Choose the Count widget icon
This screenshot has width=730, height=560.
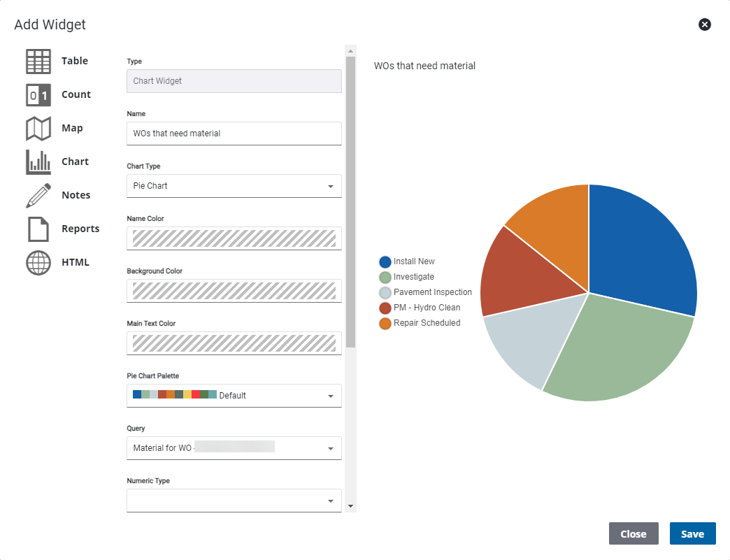point(38,95)
